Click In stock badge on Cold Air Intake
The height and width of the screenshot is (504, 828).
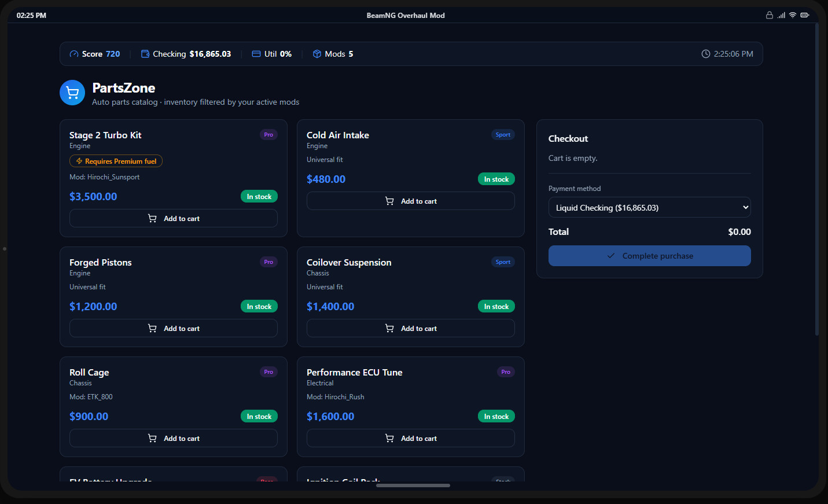coord(496,179)
